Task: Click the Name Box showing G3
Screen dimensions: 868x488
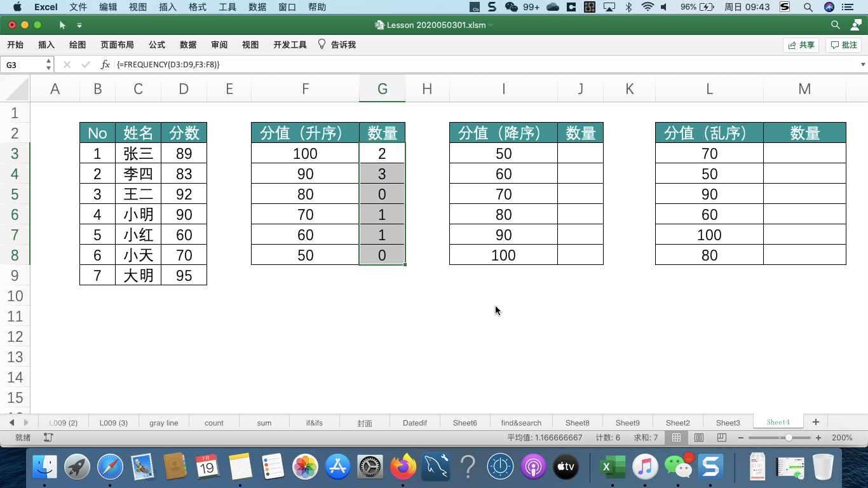Action: (x=23, y=65)
